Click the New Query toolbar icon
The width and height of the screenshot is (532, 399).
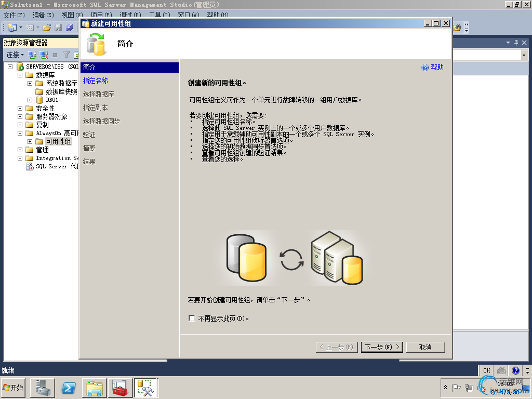point(12,28)
